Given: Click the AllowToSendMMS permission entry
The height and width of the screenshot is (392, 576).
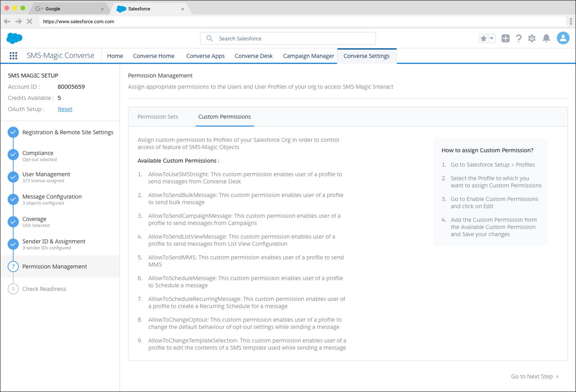Looking at the screenshot, I should pyautogui.click(x=246, y=261).
